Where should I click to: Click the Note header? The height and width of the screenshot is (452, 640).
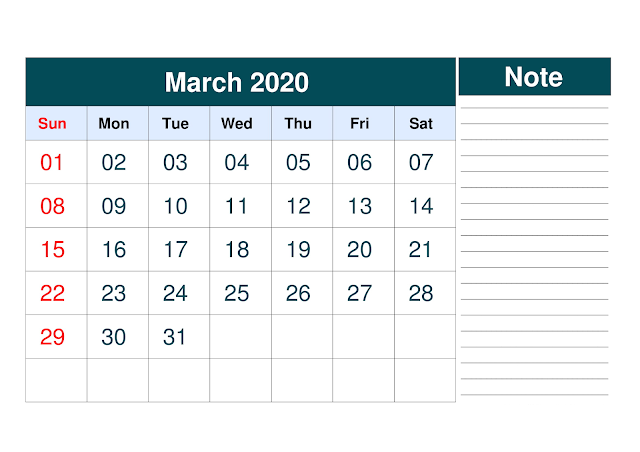[534, 77]
